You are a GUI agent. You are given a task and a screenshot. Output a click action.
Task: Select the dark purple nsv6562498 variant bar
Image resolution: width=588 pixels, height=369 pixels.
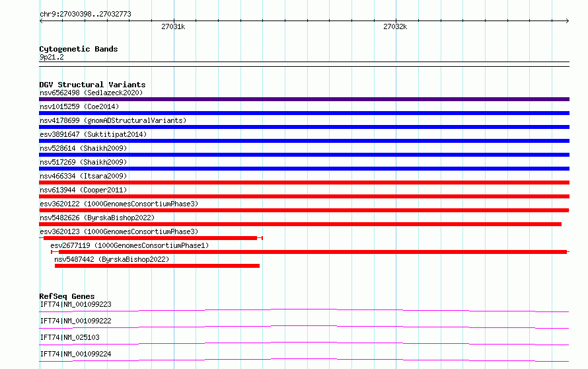click(304, 99)
